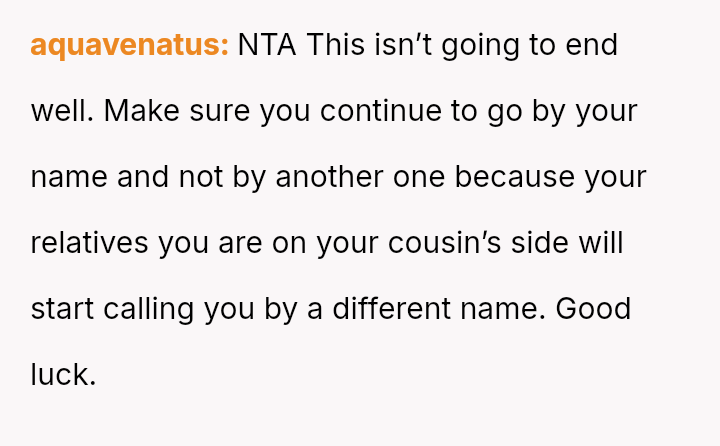720x446 pixels.
Task: Click the word "end" in first line
Action: [x=591, y=45]
